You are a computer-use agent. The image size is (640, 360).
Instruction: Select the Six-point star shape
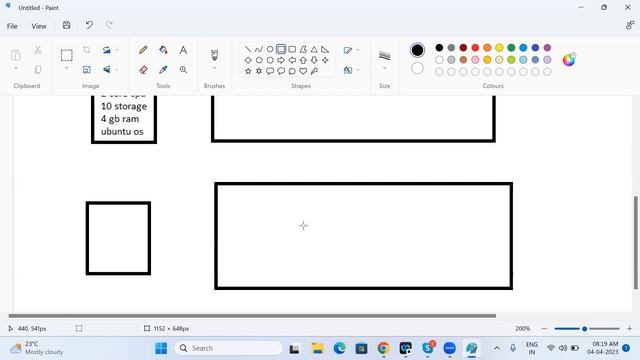pos(259,71)
